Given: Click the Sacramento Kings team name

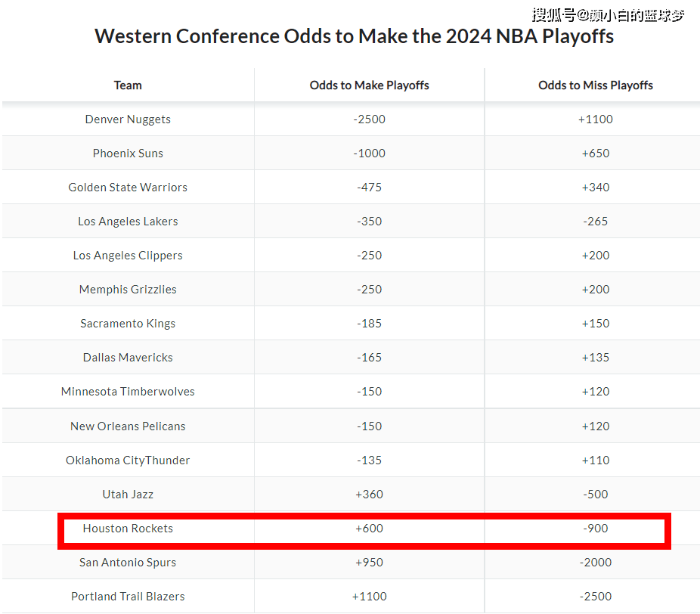Looking at the screenshot, I should point(128,324).
